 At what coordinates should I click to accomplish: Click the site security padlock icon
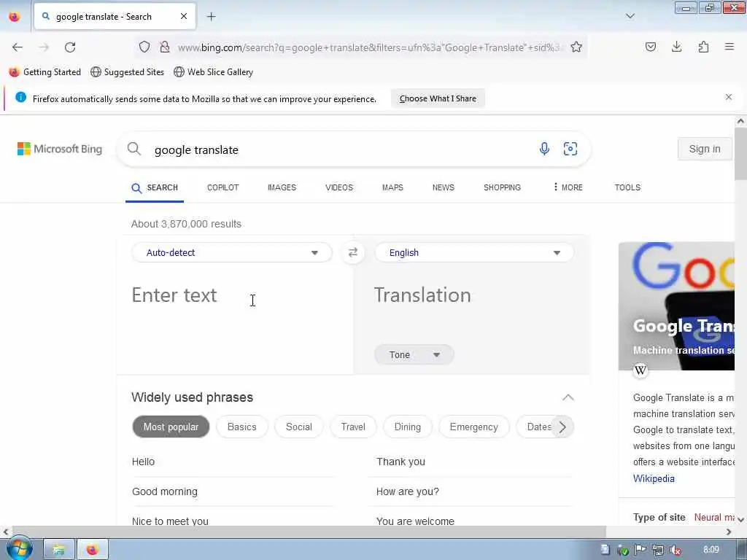click(x=164, y=47)
